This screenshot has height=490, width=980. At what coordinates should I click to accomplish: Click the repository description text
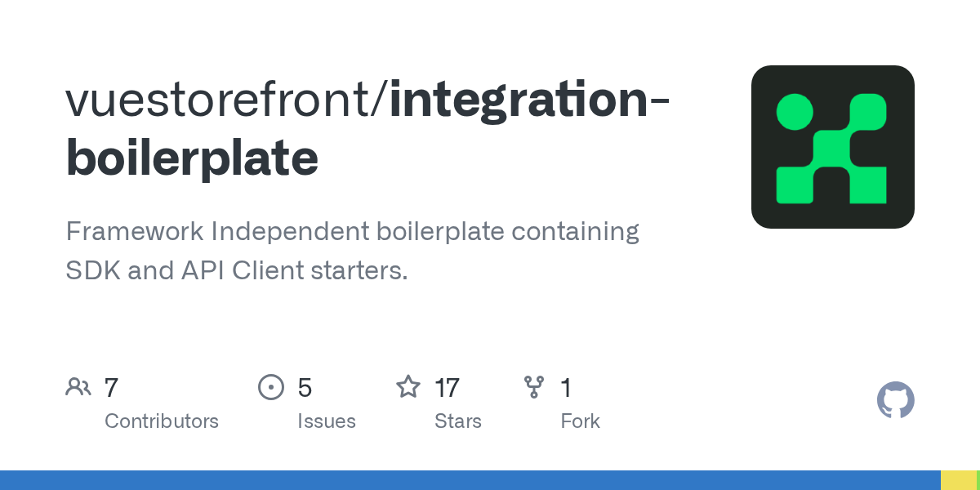tap(351, 251)
